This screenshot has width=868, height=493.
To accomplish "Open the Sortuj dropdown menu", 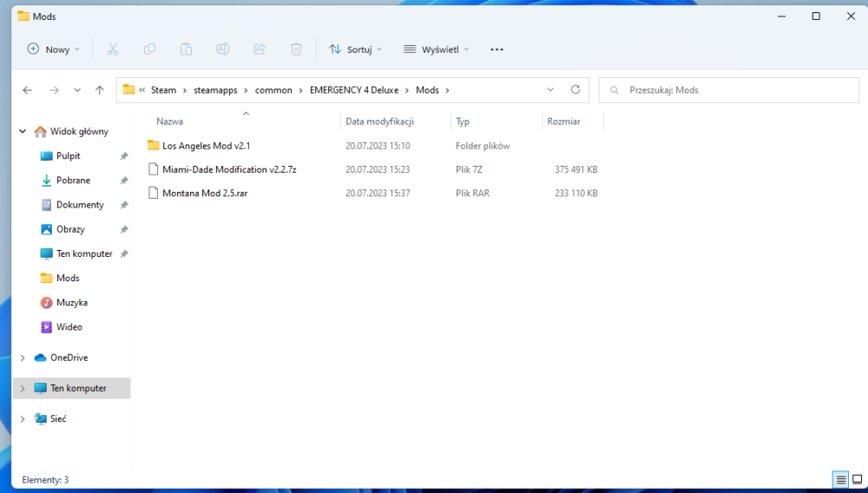I will [355, 49].
